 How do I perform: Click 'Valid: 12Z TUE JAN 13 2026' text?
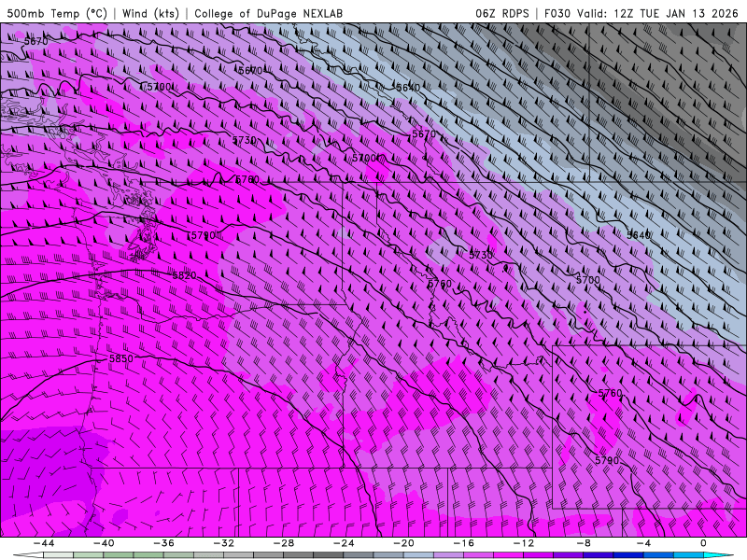657,13
